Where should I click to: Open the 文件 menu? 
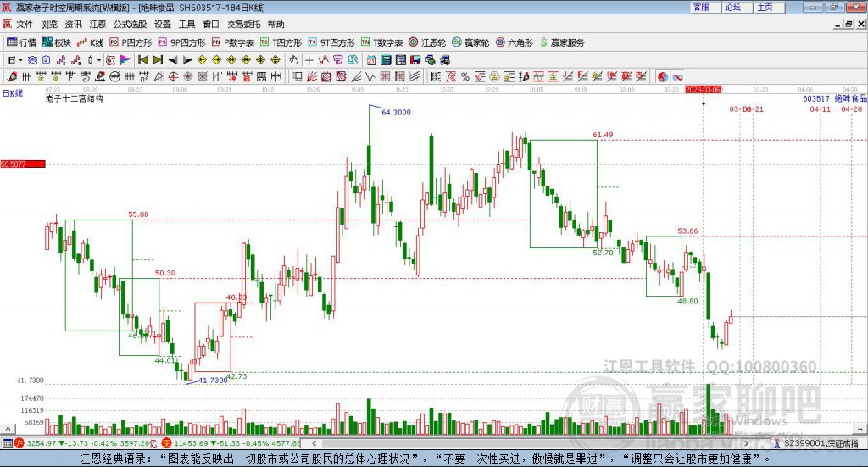(25, 25)
